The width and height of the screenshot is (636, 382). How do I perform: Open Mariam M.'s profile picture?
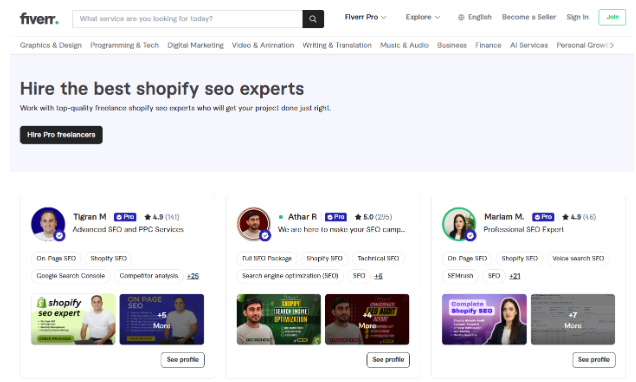pyautogui.click(x=459, y=224)
